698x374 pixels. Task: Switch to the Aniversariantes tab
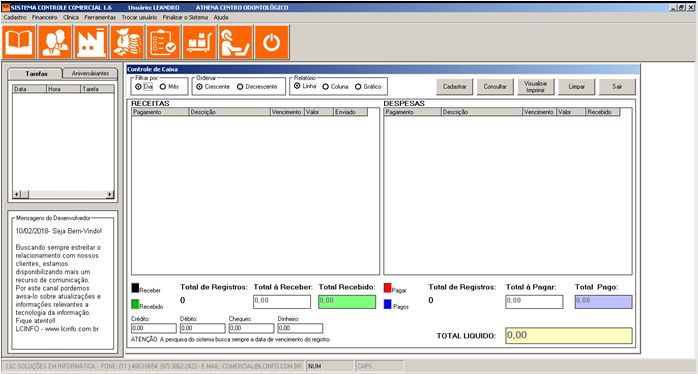(x=90, y=73)
